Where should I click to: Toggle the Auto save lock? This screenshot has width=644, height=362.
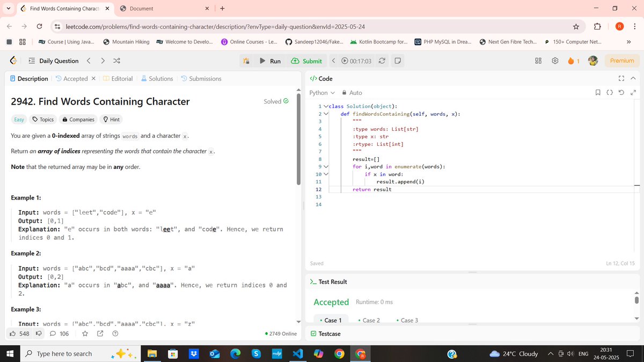point(353,93)
